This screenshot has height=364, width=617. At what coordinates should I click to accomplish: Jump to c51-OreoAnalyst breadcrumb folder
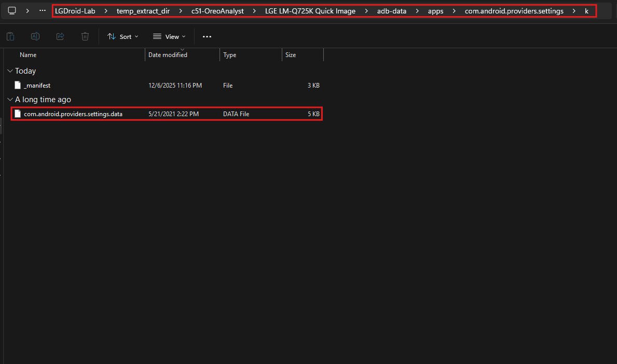[x=217, y=11]
